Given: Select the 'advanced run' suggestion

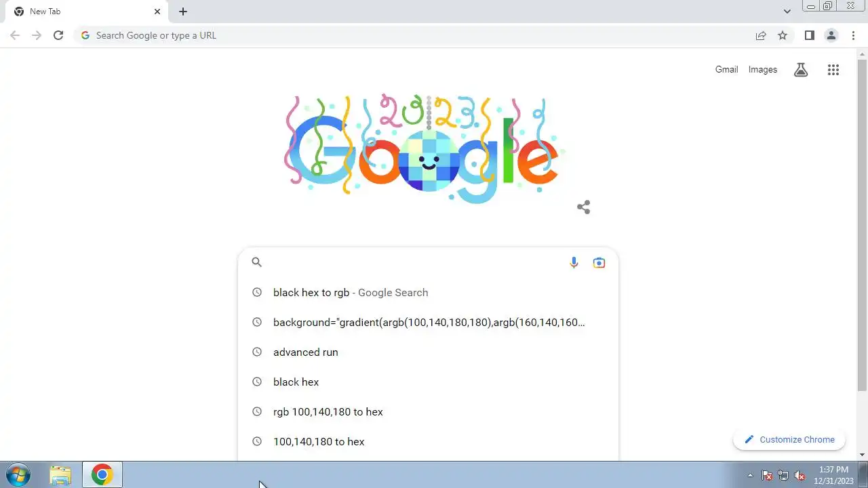Looking at the screenshot, I should pyautogui.click(x=428, y=352).
